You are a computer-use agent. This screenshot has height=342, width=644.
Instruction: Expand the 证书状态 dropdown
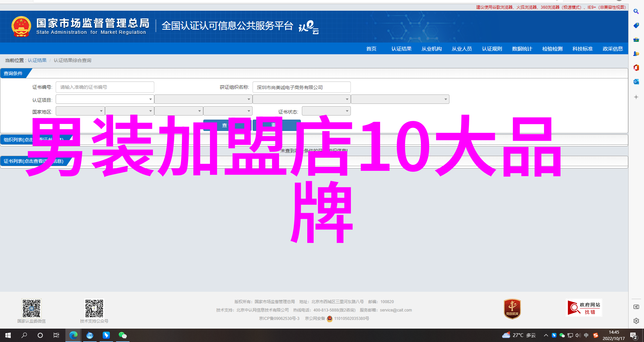326,111
